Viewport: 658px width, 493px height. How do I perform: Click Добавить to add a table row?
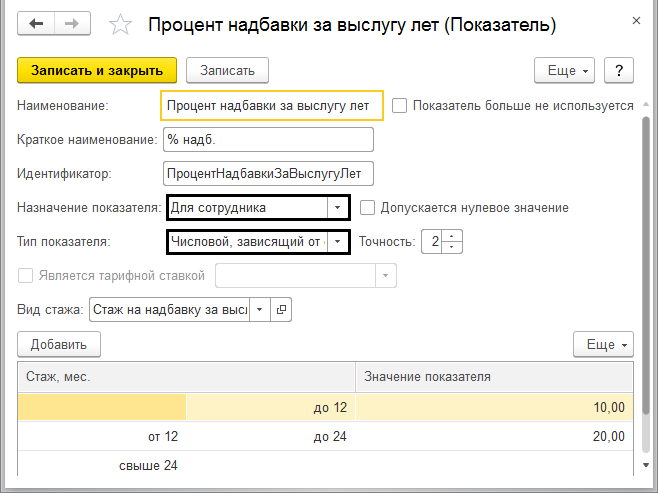click(59, 344)
